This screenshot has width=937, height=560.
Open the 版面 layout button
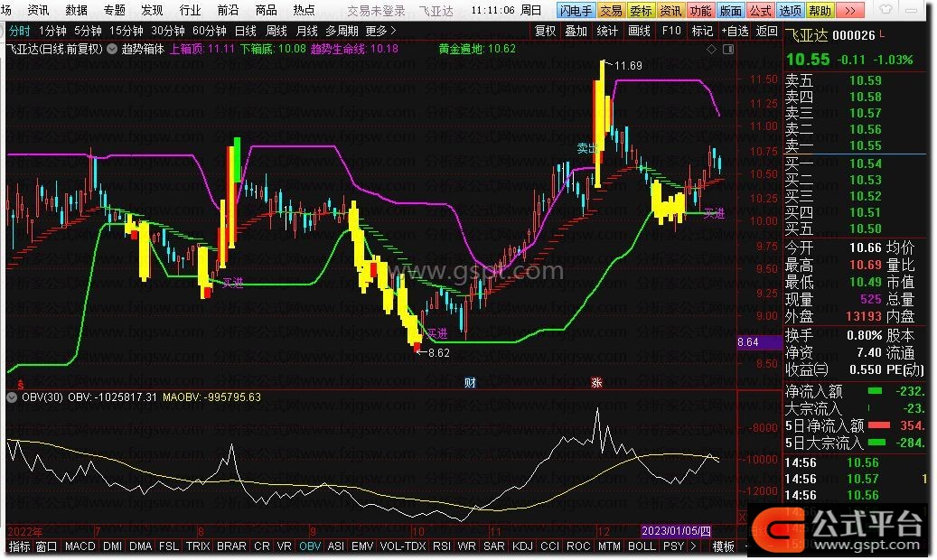tap(730, 11)
